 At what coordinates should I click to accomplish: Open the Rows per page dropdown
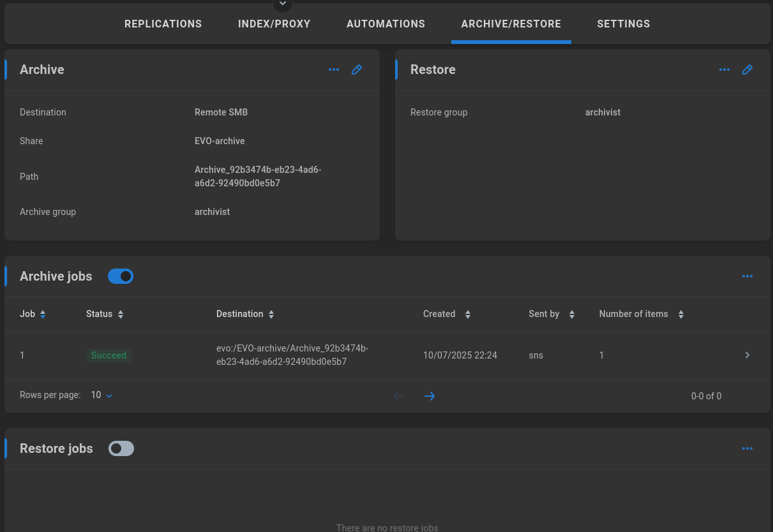[x=101, y=395]
